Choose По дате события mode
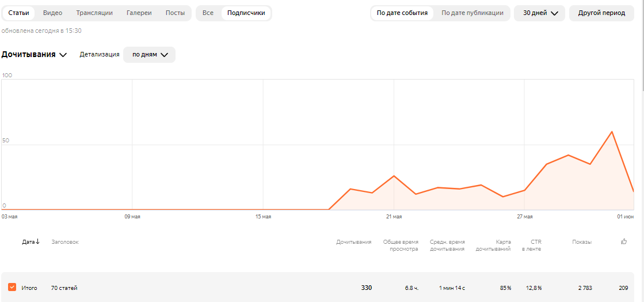 (x=402, y=13)
